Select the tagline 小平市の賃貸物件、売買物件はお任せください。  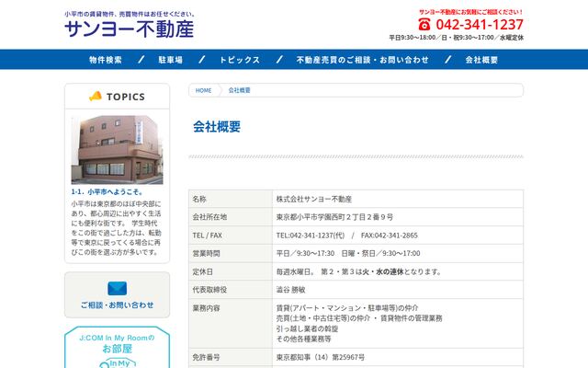click(x=130, y=14)
